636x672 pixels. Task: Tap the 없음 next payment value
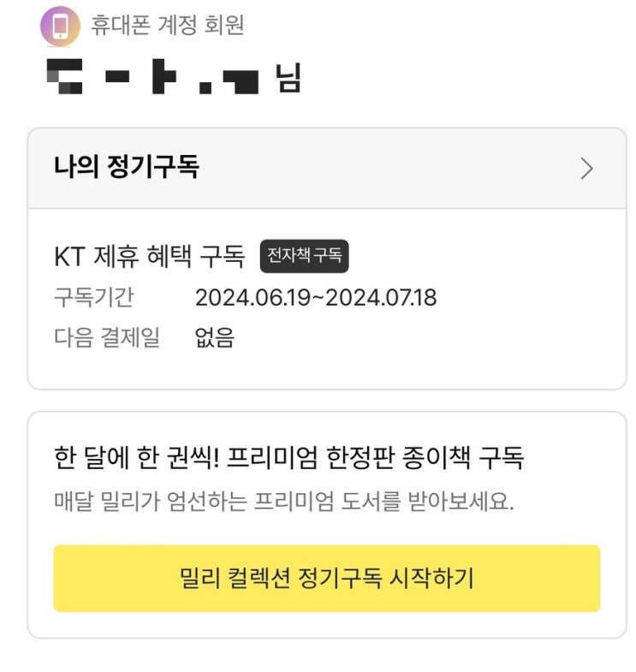click(214, 337)
